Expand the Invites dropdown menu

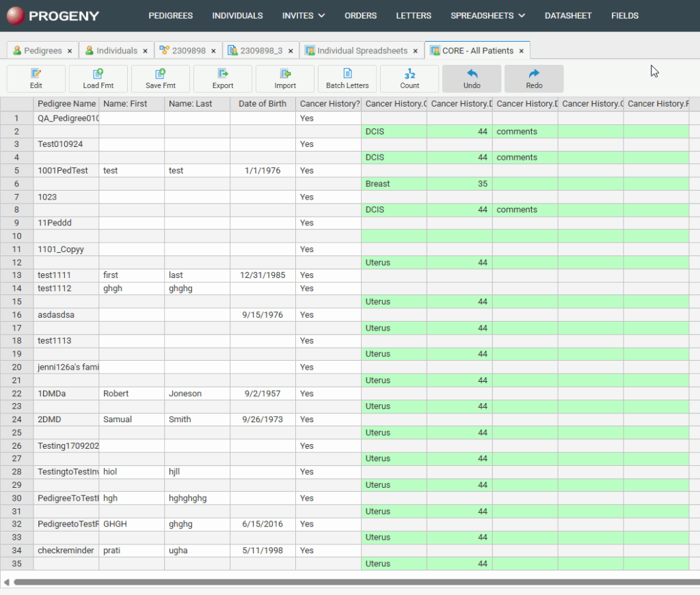click(303, 16)
